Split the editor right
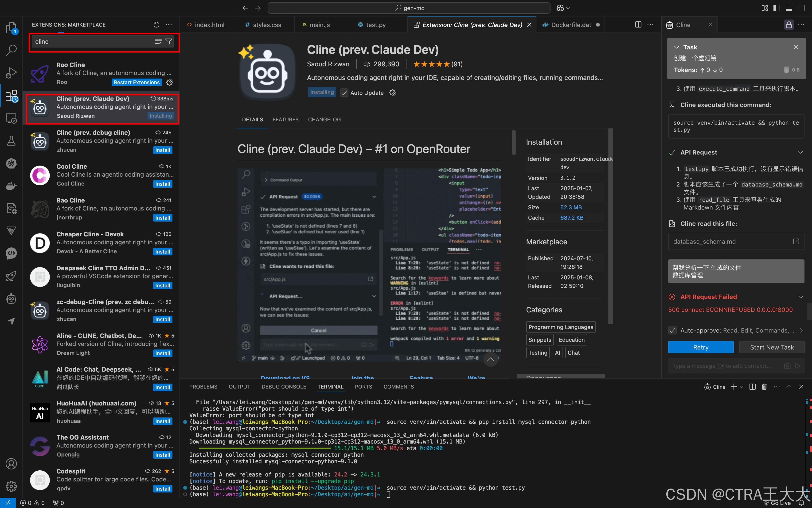The width and height of the screenshot is (812, 508). pos(638,25)
